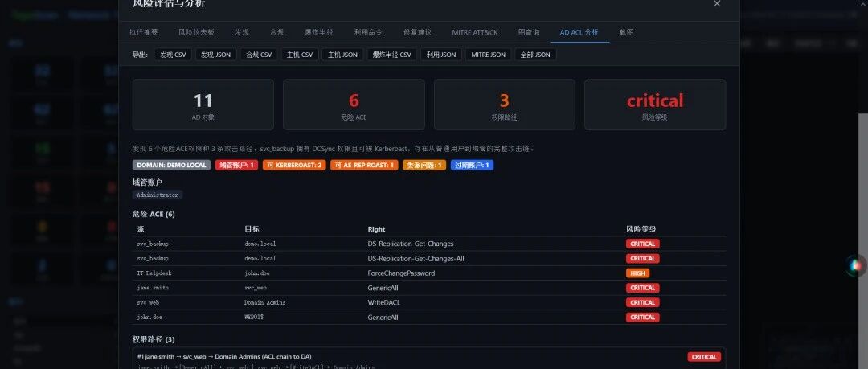The width and height of the screenshot is (868, 369).
Task: Go to the 发现 tab
Action: (x=242, y=32)
